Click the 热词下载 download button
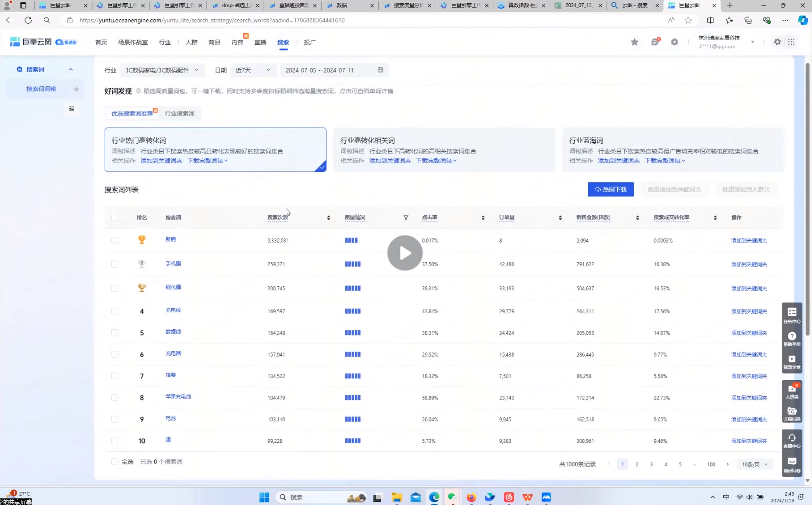This screenshot has width=812, height=505. pyautogui.click(x=610, y=189)
